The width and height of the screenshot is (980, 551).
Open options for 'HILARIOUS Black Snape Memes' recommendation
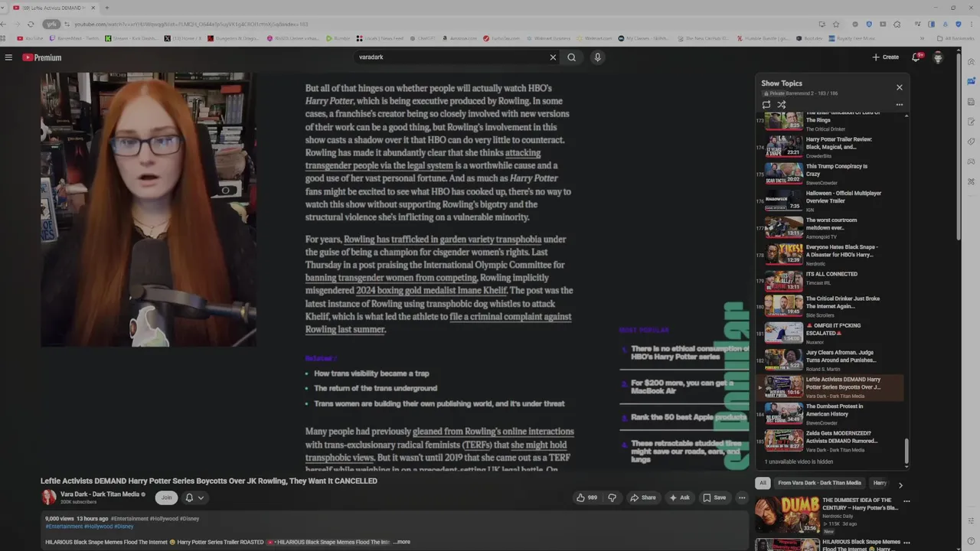click(x=906, y=543)
